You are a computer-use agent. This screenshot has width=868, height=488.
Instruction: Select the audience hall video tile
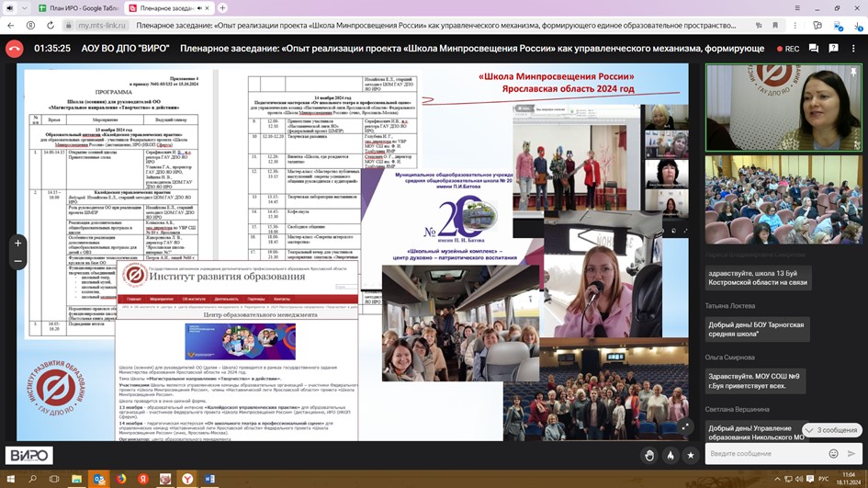coord(783,199)
